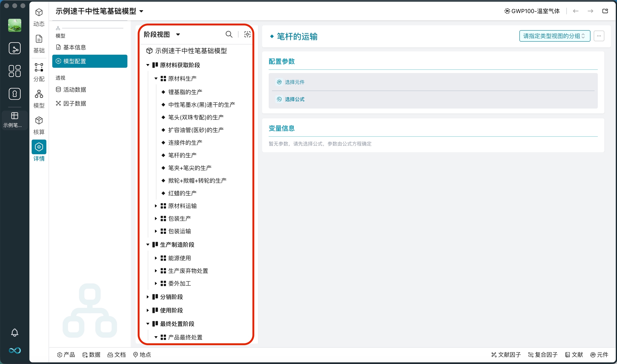617x364 pixels.
Task: Click the locate/crosshair icon beside search
Action: 247,34
